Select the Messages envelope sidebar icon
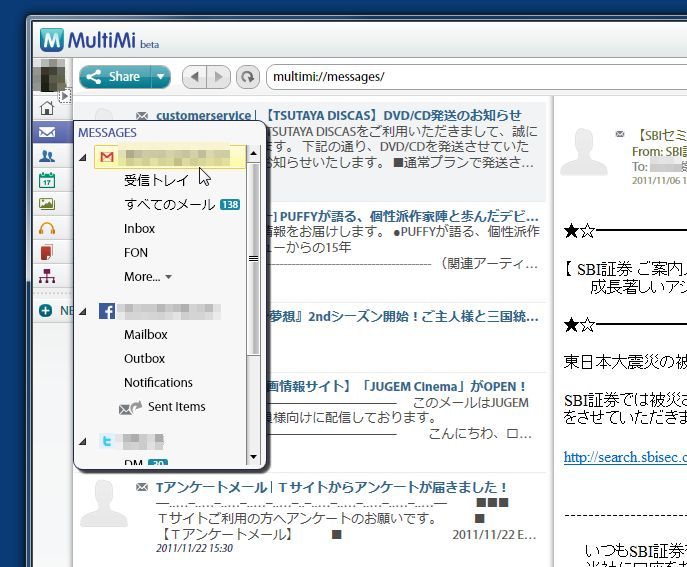 [x=47, y=132]
